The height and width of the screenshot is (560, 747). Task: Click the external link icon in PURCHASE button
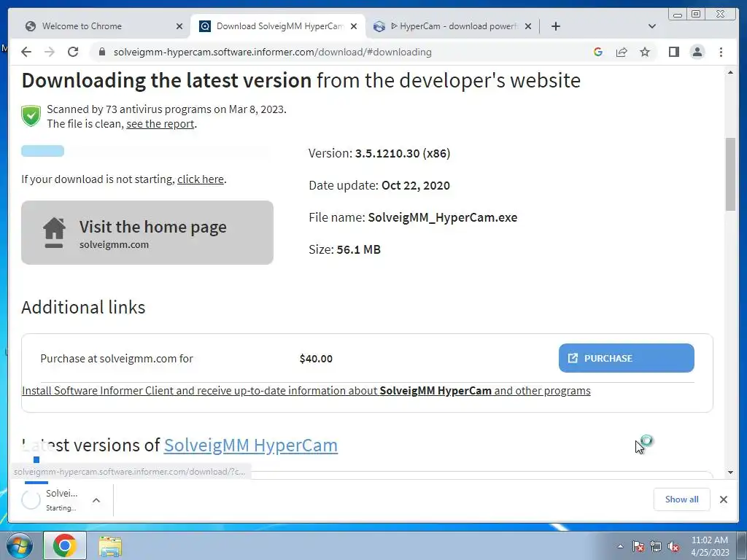tap(573, 358)
